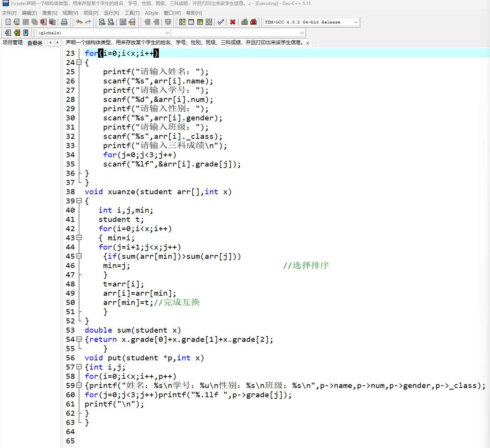Click the Save All icon
Screen dimensions: 490x448
click(35, 22)
